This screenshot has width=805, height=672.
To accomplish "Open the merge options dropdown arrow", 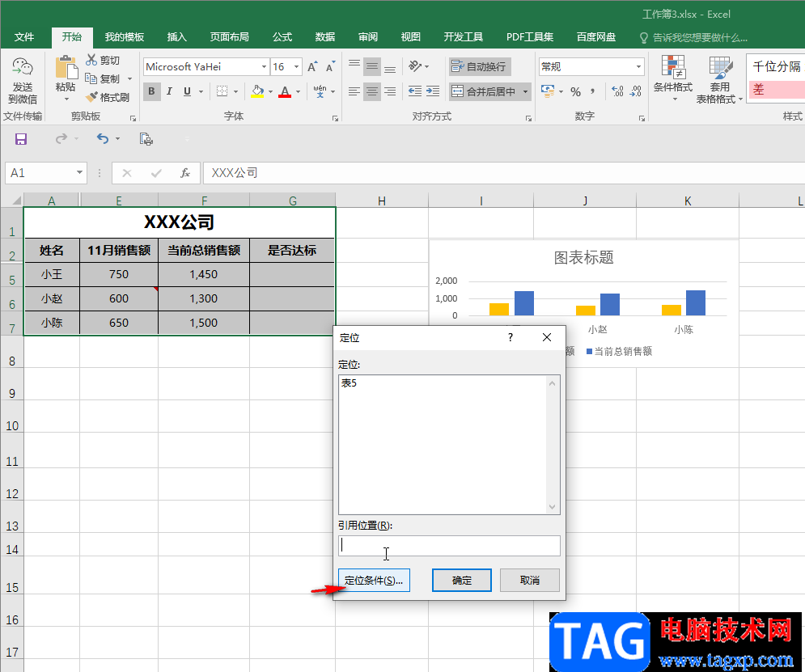I will click(525, 92).
